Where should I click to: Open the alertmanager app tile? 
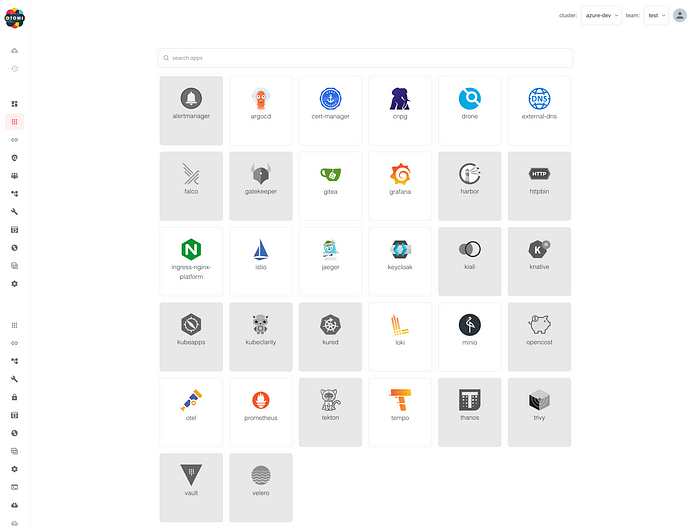[x=191, y=110]
